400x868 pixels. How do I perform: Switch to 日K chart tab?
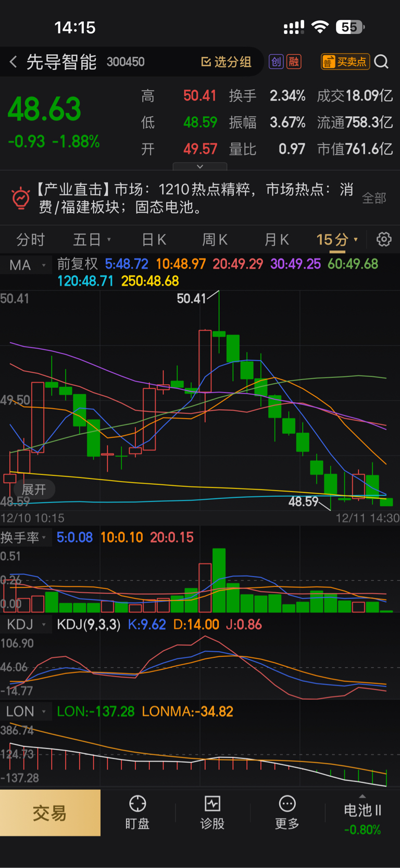click(154, 240)
